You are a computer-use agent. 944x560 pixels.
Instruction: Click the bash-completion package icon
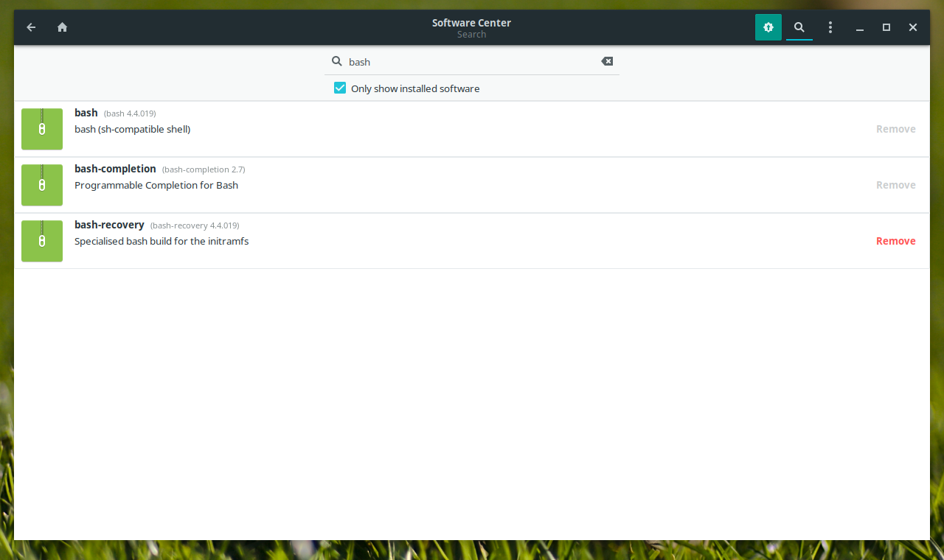pos(42,185)
